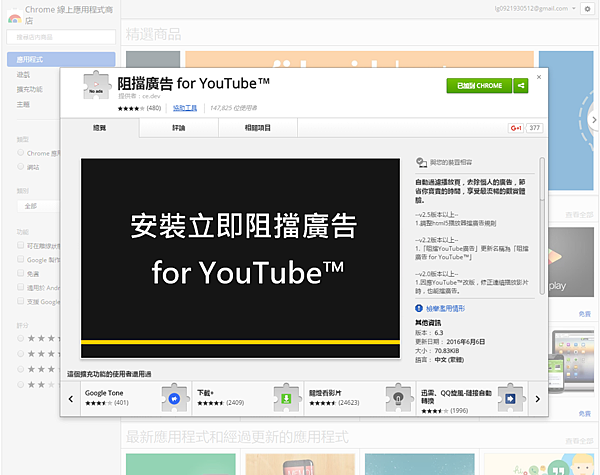Click the (480) review count
Screen dimensions: 600x475
pyautogui.click(x=154, y=108)
